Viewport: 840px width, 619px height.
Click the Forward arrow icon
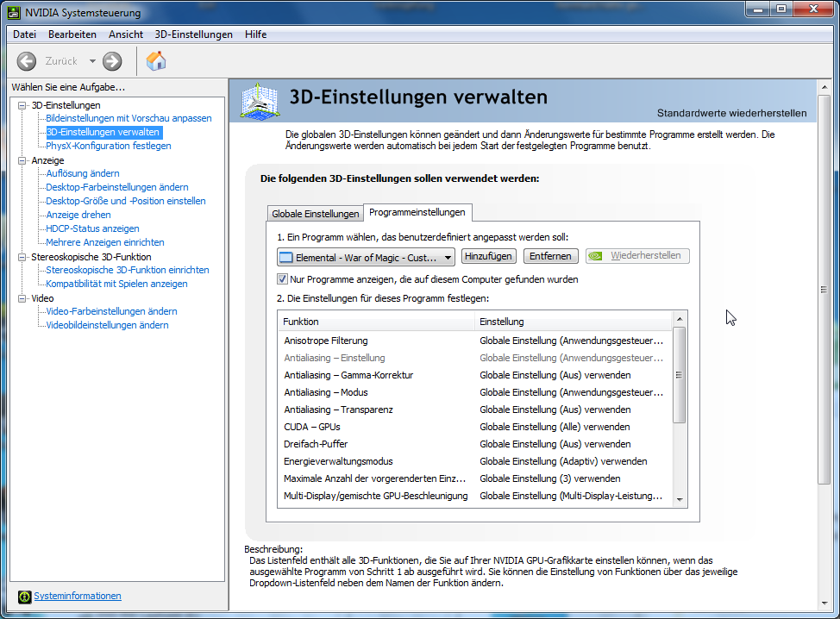point(112,61)
